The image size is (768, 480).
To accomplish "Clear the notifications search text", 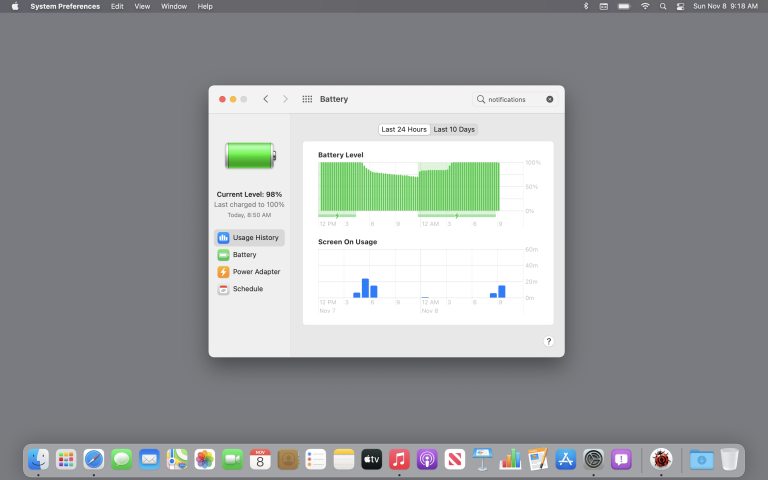I will (549, 99).
